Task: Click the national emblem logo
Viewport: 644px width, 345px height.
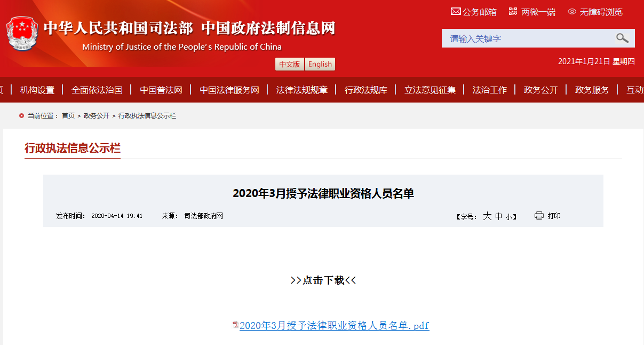Action: pos(22,34)
